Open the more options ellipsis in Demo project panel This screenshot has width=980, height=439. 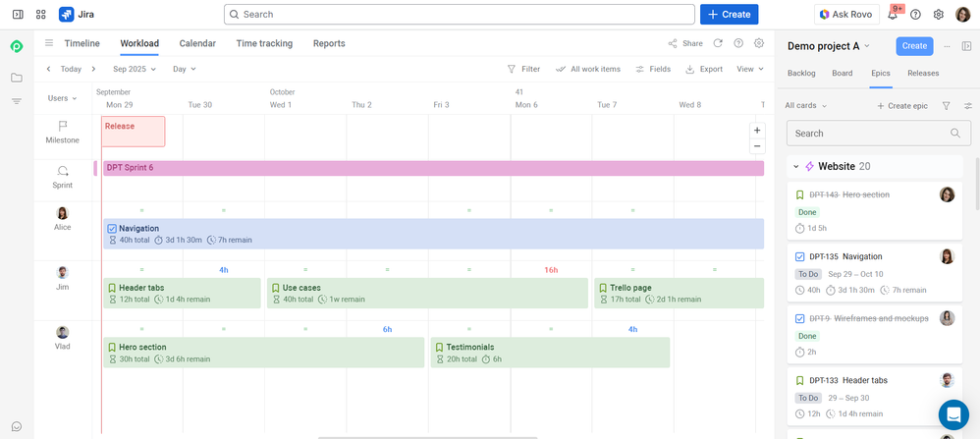(947, 46)
